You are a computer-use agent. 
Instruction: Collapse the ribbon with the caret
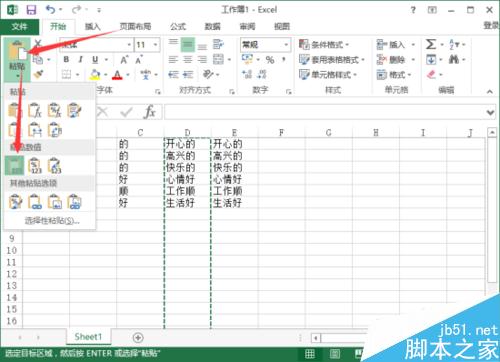click(x=490, y=91)
